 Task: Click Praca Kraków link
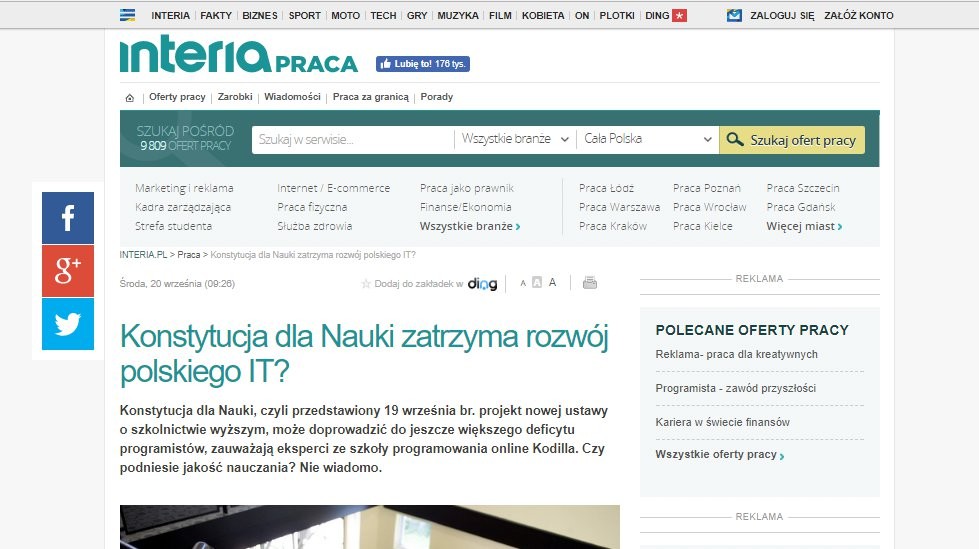point(612,226)
